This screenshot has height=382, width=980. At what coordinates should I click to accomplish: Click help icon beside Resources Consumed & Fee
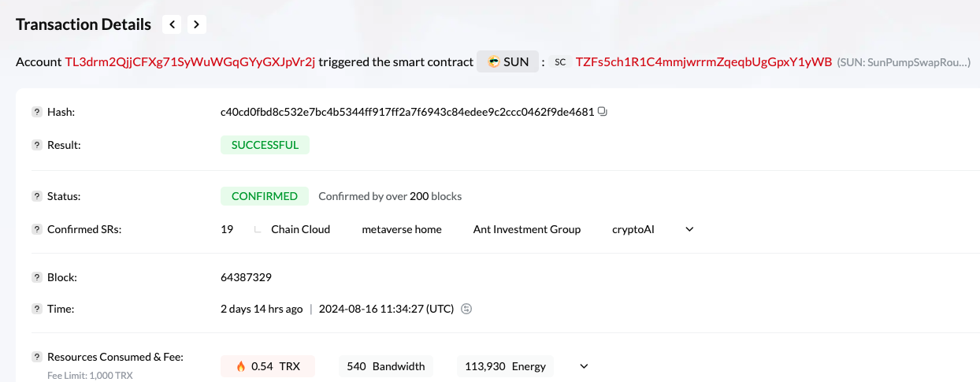coord(36,357)
